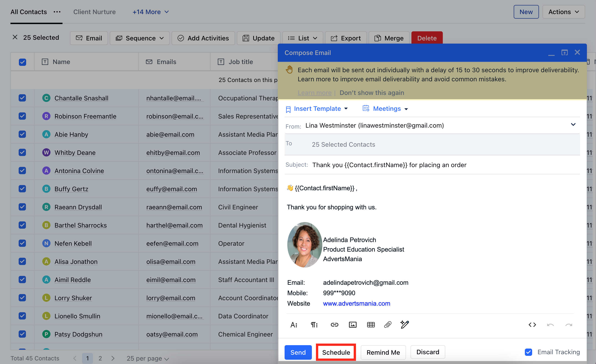Switch to the Client Nurture tab
The image size is (596, 364).
pyautogui.click(x=94, y=12)
